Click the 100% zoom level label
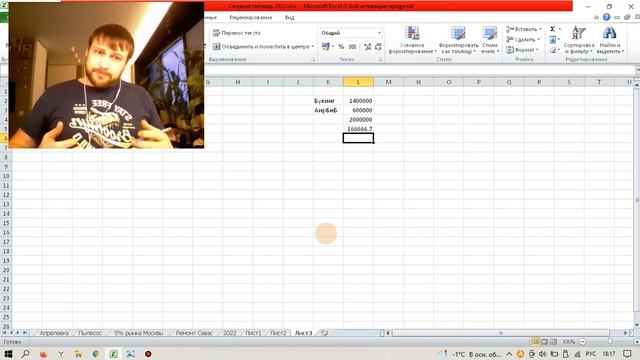Viewport: 640px width, 360px height. tap(569, 342)
